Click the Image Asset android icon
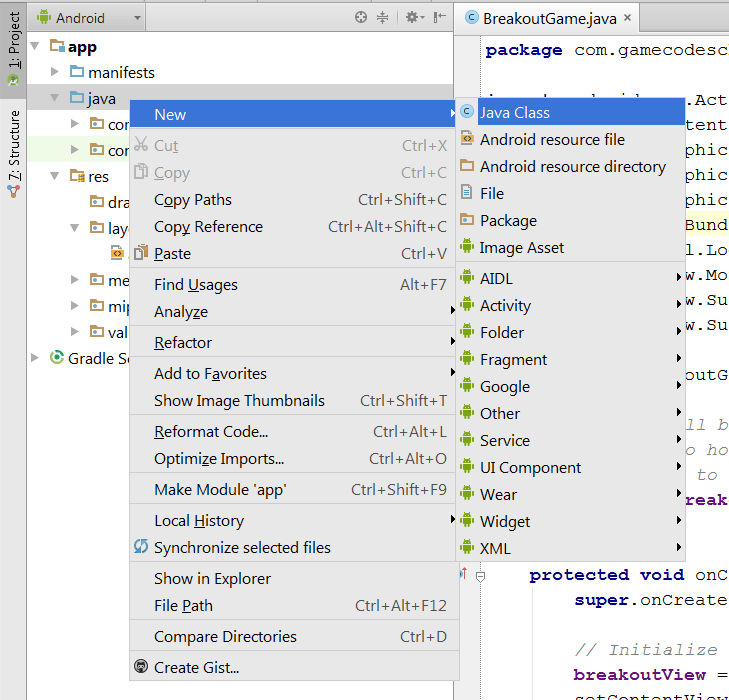This screenshot has width=729, height=700. (x=467, y=246)
